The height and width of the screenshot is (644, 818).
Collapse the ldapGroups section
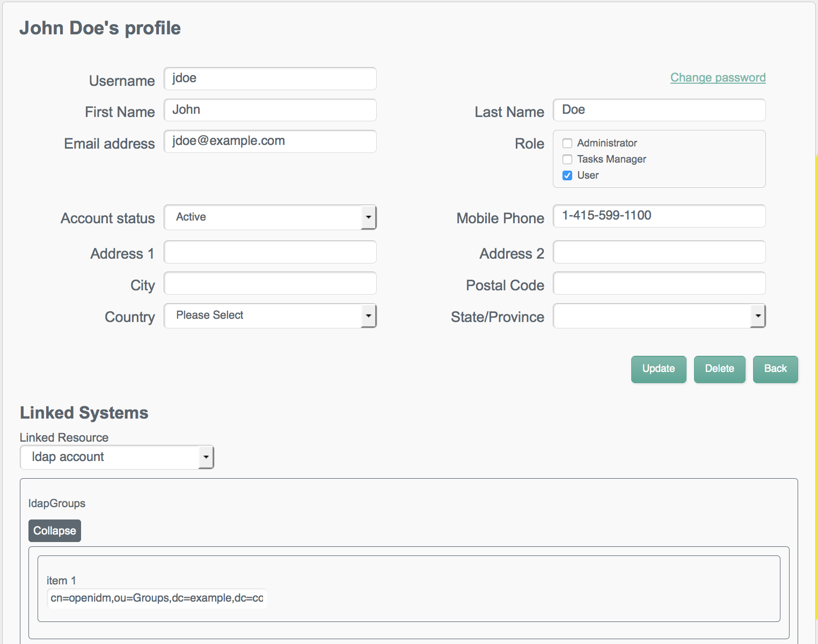tap(55, 531)
